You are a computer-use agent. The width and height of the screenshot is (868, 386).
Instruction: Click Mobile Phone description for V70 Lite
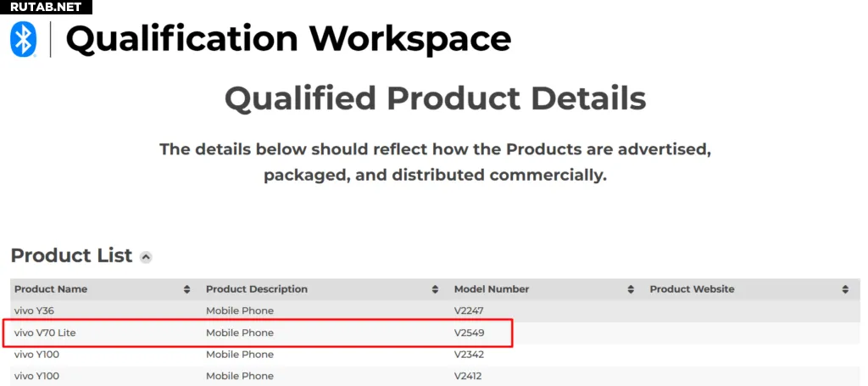pos(240,333)
